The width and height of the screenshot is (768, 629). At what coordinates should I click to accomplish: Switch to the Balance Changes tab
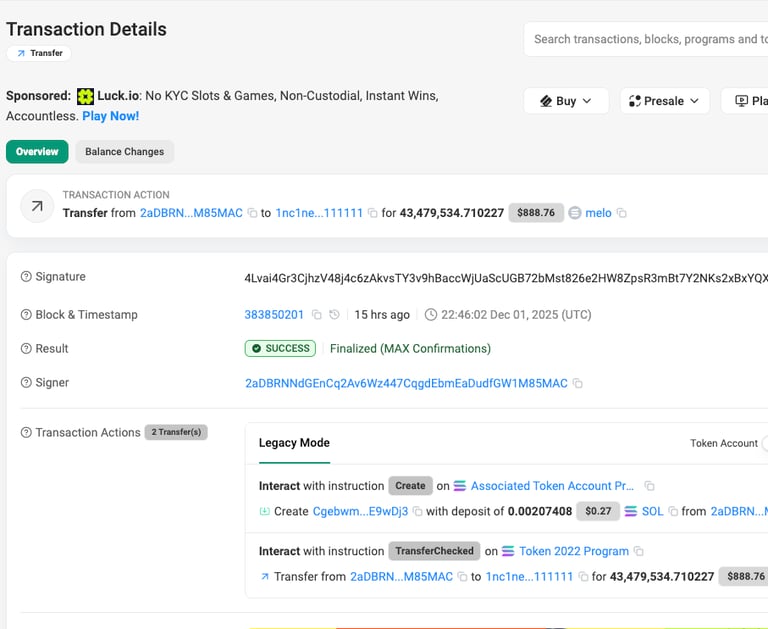click(124, 152)
